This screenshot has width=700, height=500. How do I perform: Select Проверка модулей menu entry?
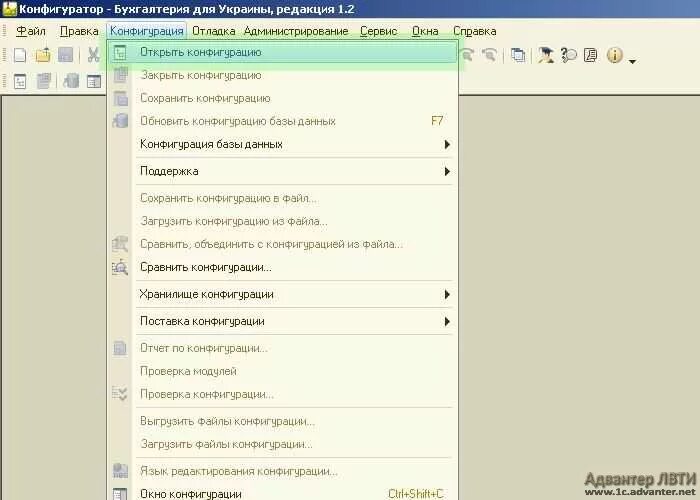point(283,371)
